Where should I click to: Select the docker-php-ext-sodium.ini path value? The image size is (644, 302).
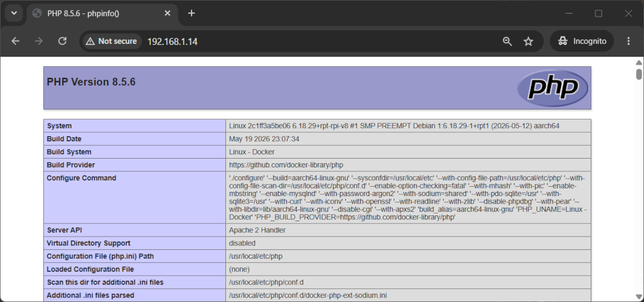tap(308, 296)
